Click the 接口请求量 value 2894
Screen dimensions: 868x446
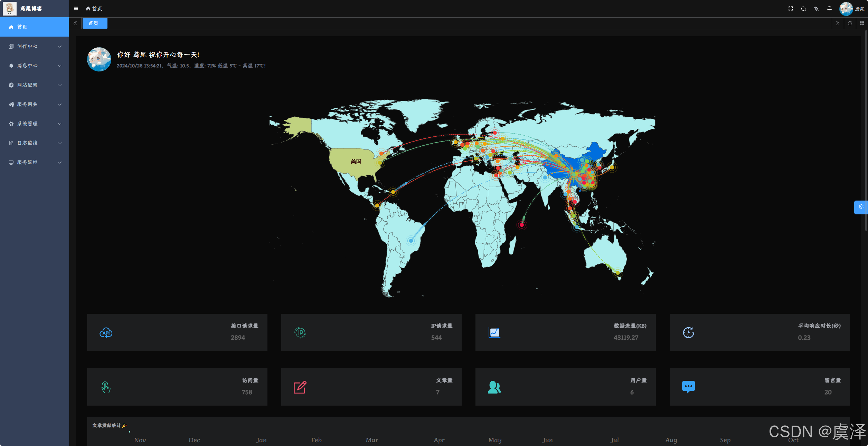click(x=238, y=338)
